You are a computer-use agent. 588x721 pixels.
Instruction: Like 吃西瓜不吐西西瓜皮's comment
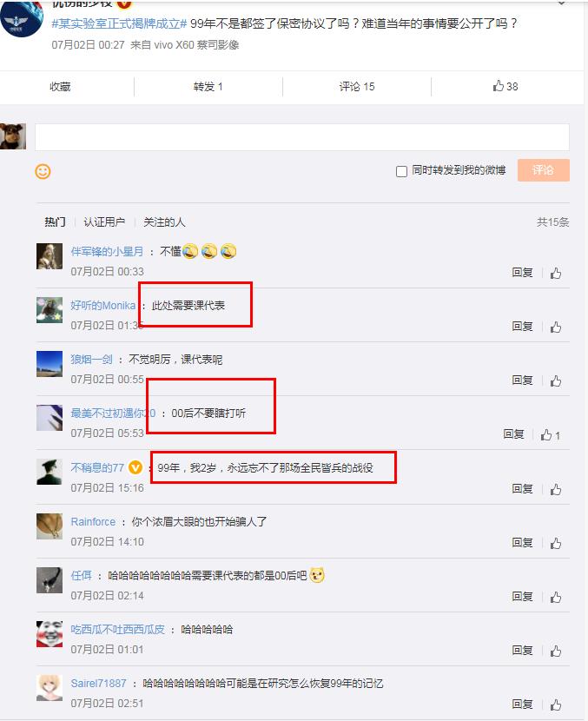point(556,651)
